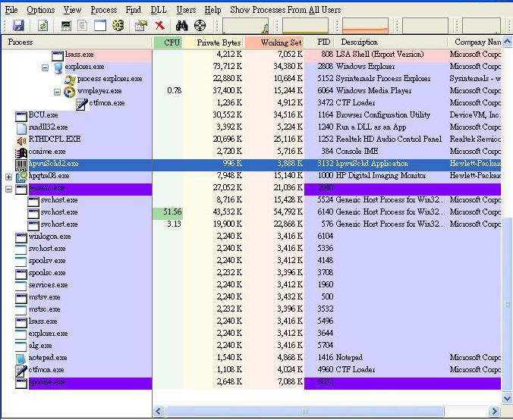This screenshot has width=513, height=420.
Task: Click Browser Configuration Utility description
Action: [x=382, y=116]
